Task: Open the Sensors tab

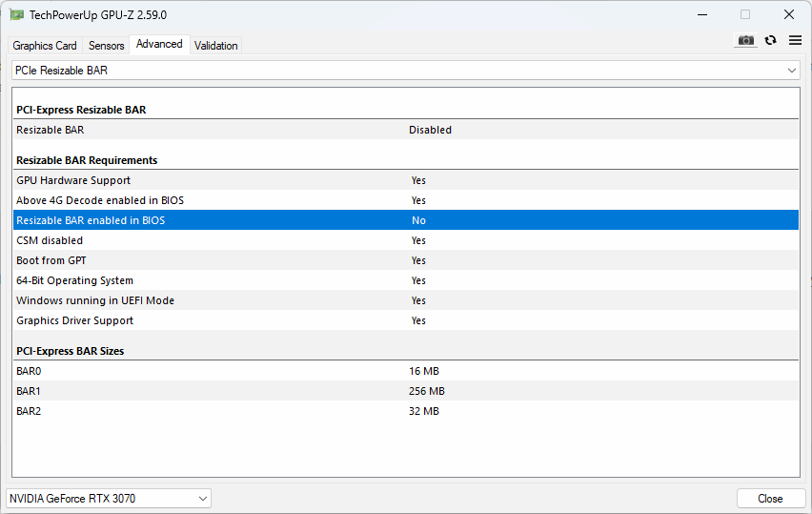Action: [x=106, y=46]
